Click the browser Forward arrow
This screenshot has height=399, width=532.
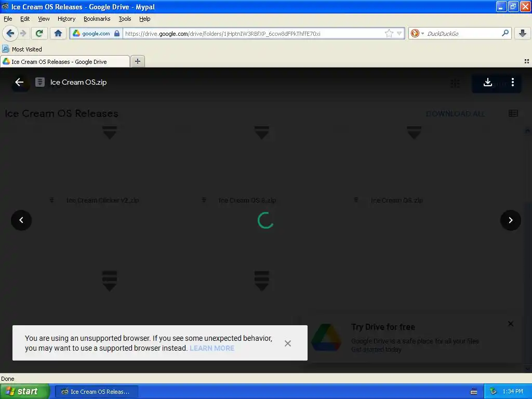[x=23, y=33]
